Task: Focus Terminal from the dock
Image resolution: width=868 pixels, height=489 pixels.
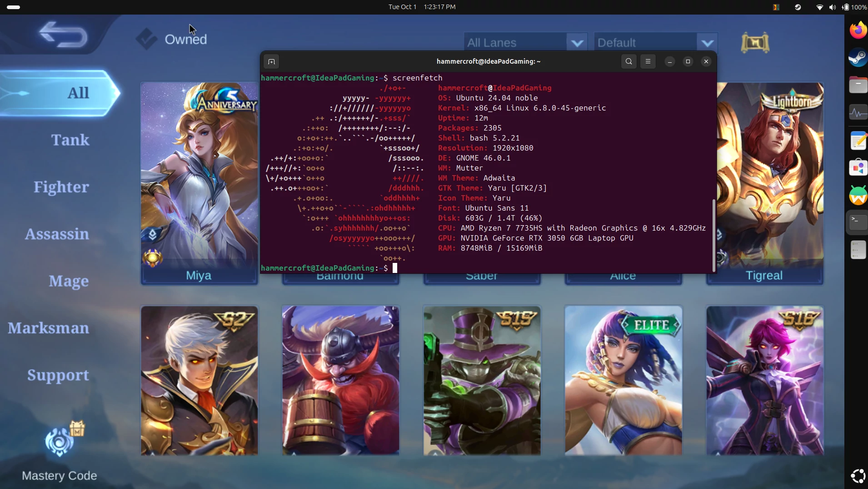Action: click(858, 222)
